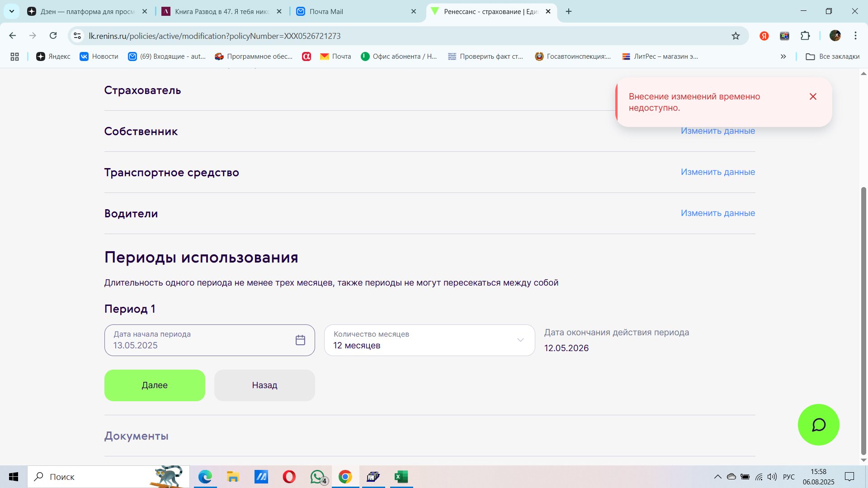Close the Дзен tab

(x=145, y=12)
